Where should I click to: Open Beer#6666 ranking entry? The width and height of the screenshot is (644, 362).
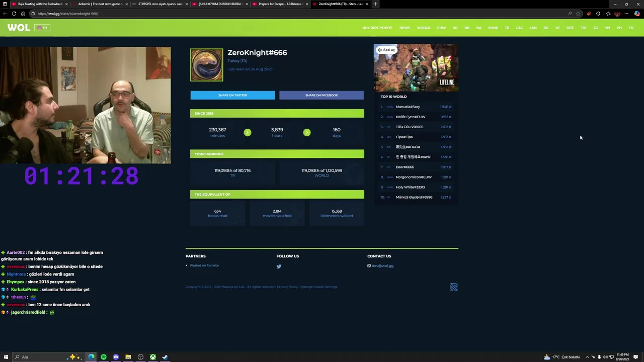click(405, 167)
